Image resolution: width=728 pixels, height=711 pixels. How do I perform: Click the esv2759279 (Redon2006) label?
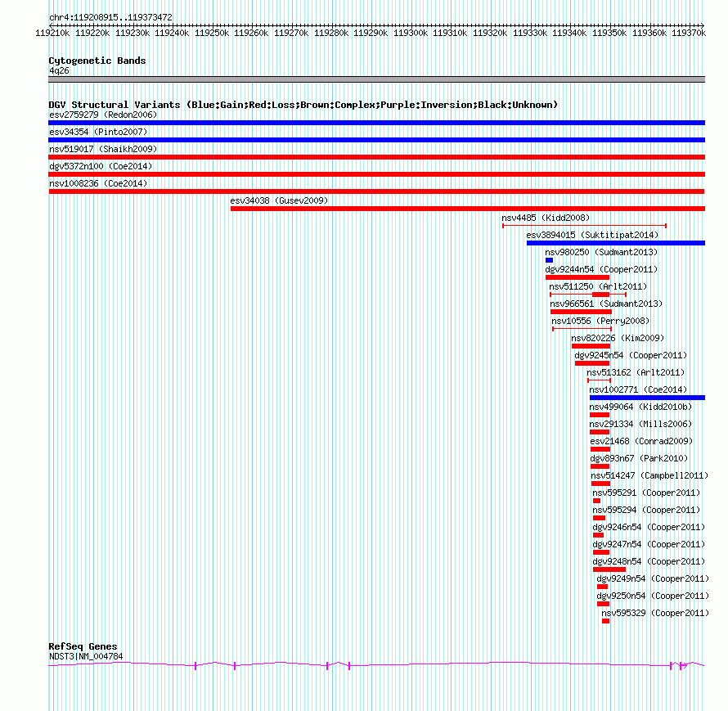point(103,115)
